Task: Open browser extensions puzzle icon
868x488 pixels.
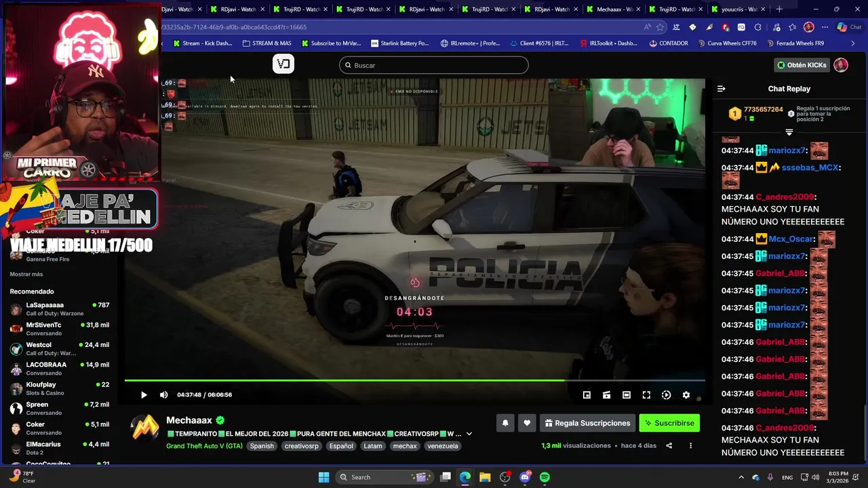Action: click(x=758, y=27)
